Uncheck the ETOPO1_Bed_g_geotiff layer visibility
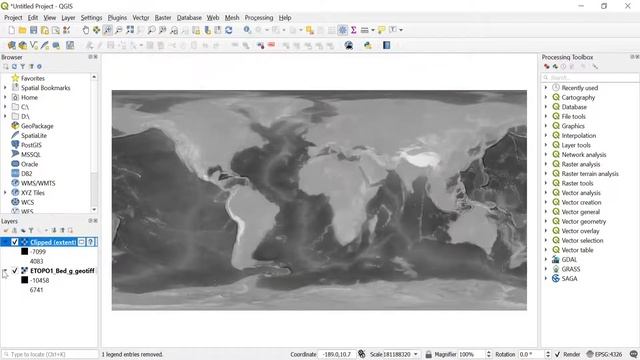The image size is (640, 360). click(15, 271)
